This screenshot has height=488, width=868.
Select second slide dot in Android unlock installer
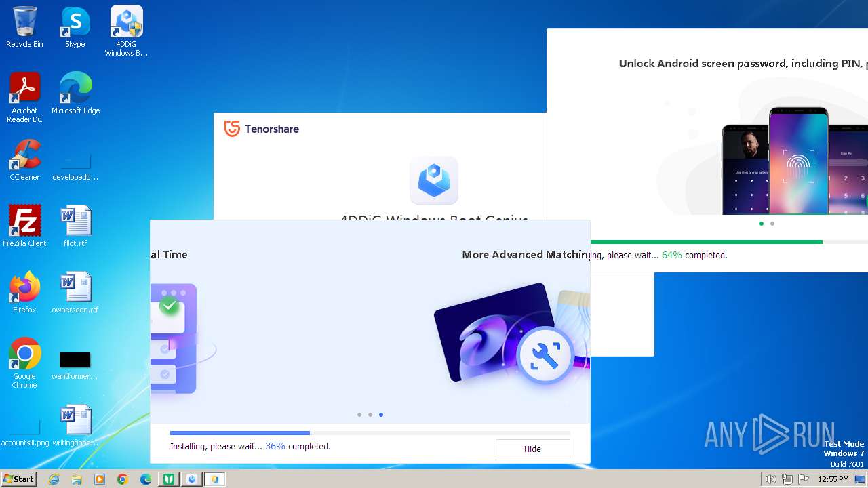tap(772, 224)
